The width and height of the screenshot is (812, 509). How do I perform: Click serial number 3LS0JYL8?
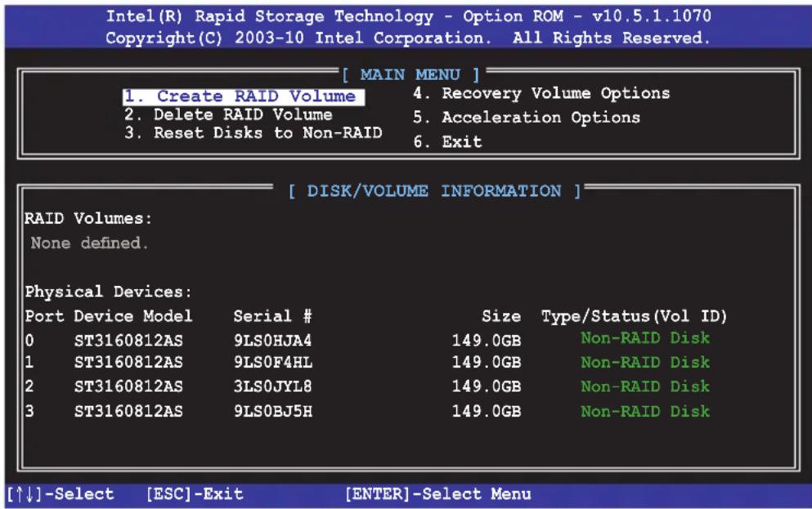[272, 386]
